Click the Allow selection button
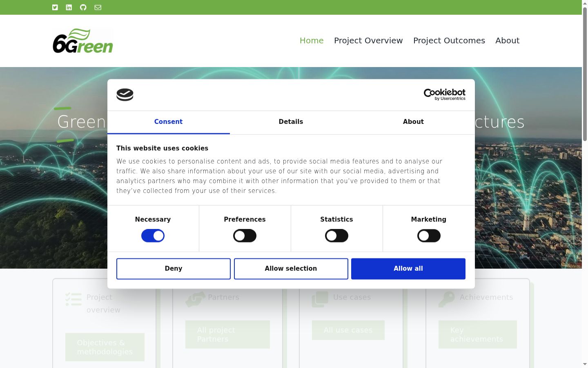Image resolution: width=588 pixels, height=368 pixels. coord(291,269)
